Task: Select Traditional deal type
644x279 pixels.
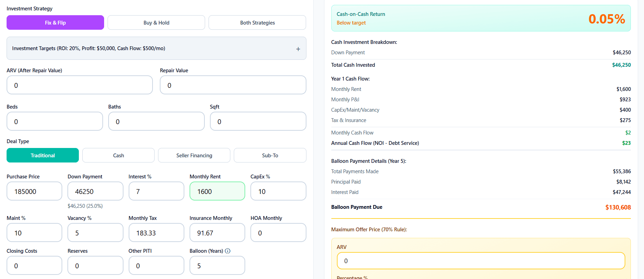Action: pos(43,155)
